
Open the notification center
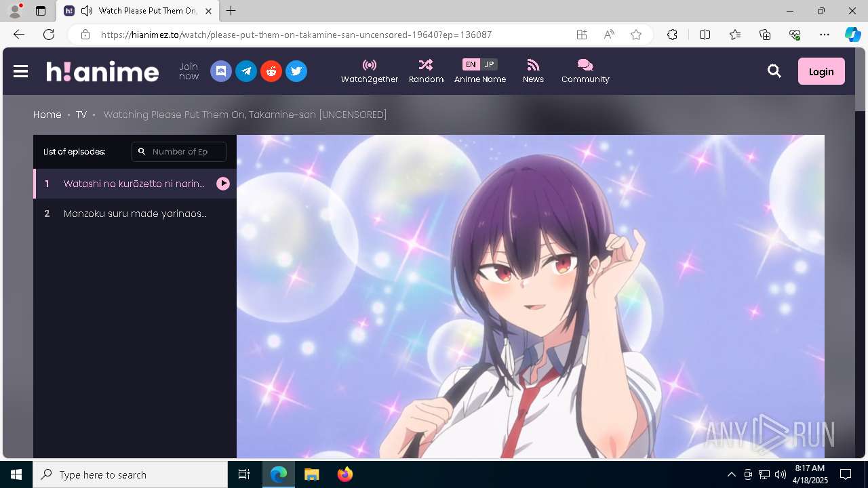pos(846,474)
